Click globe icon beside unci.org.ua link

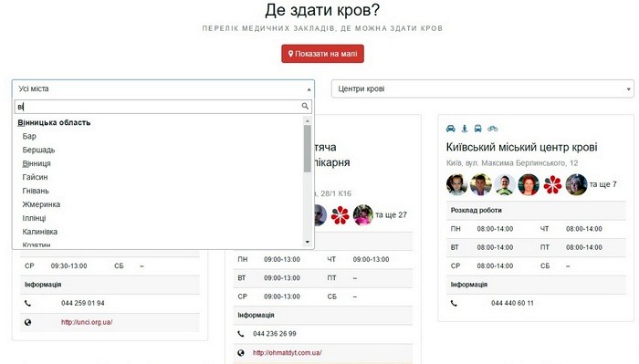click(x=27, y=322)
